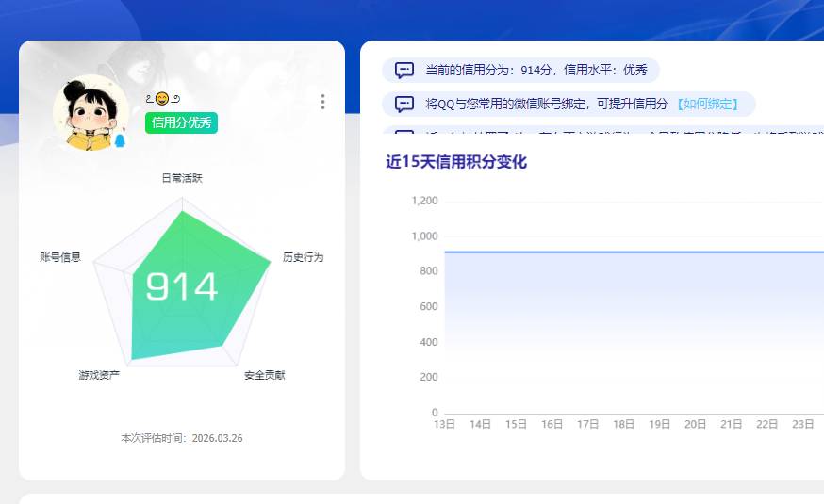Click the 20日 label on chart axis
Screen dimensions: 824x504
click(695, 424)
